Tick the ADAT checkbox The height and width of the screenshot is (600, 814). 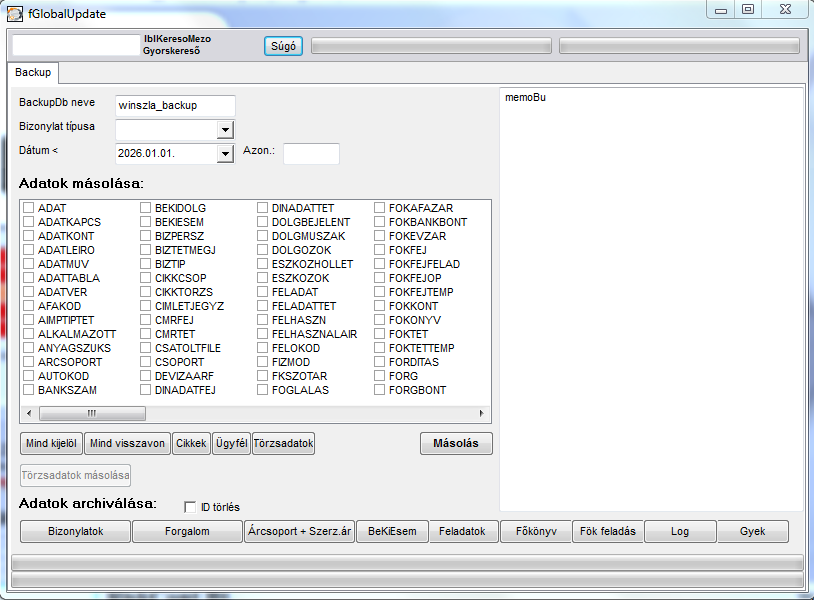[29, 208]
